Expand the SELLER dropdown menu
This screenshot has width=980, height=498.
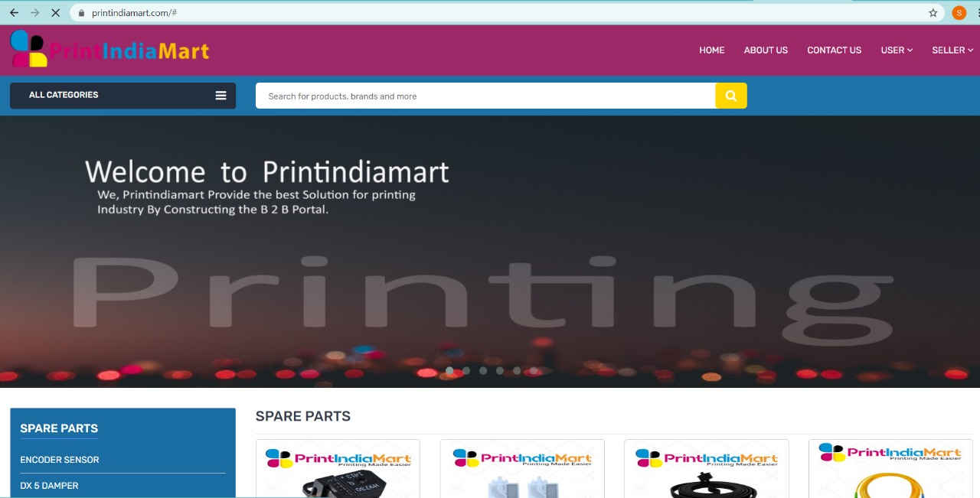[952, 50]
